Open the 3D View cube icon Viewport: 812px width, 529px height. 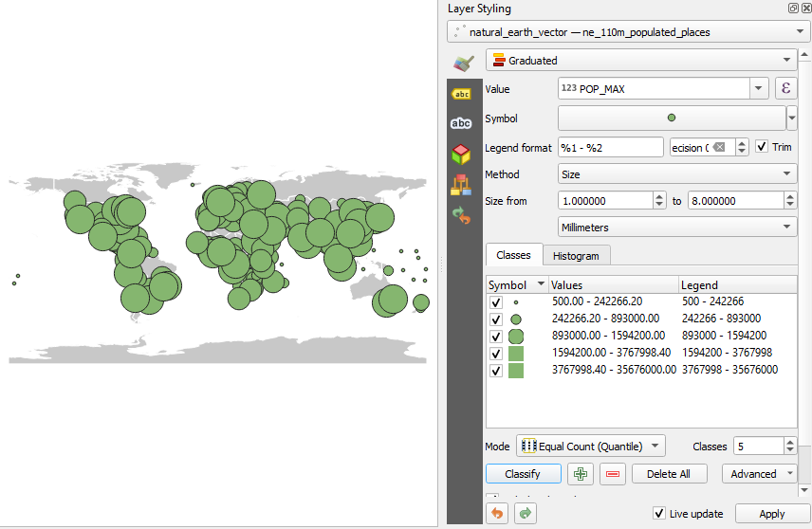[461, 154]
